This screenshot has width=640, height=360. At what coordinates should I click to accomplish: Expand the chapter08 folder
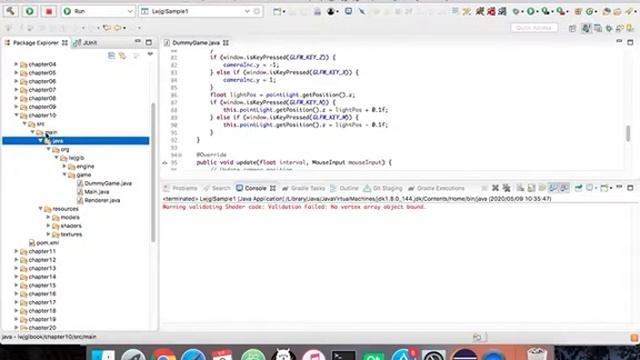click(x=16, y=98)
